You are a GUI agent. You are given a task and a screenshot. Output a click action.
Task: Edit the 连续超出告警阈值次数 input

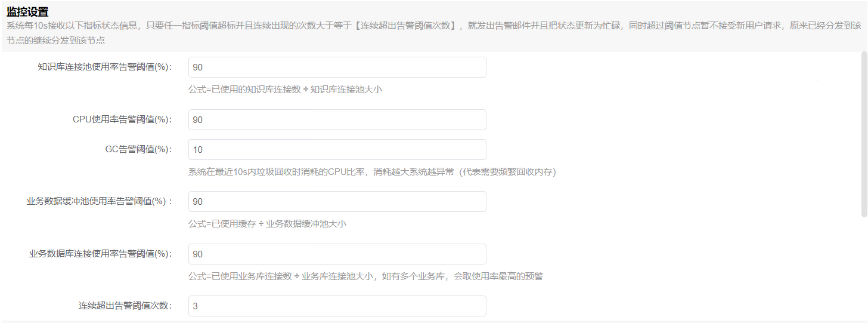(337, 306)
